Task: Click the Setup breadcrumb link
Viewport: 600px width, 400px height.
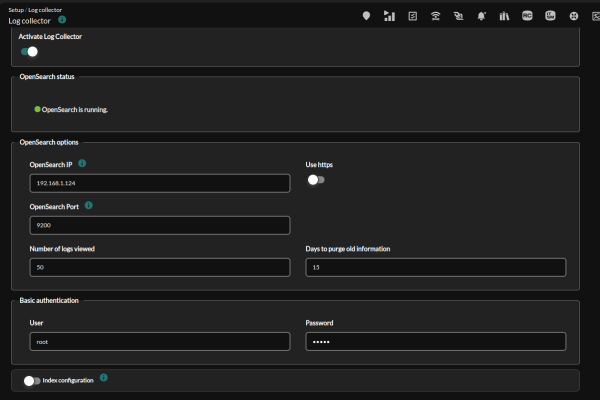Action: tap(16, 10)
